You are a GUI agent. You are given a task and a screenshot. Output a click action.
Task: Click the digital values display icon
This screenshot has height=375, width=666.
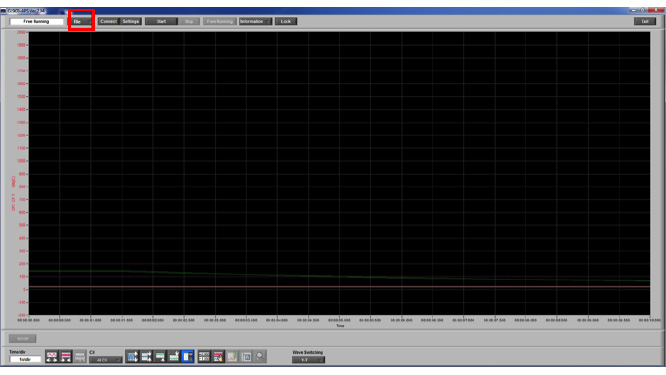click(x=204, y=357)
